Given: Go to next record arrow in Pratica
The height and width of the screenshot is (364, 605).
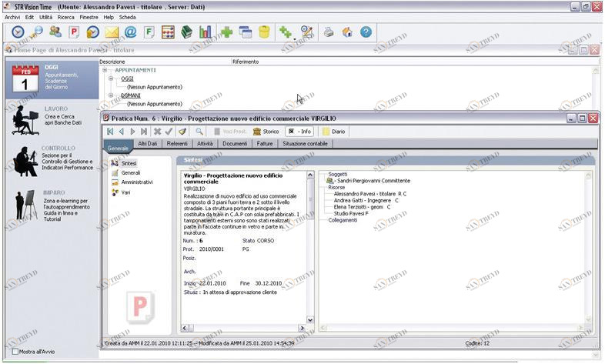Looking at the screenshot, I should coord(132,132).
